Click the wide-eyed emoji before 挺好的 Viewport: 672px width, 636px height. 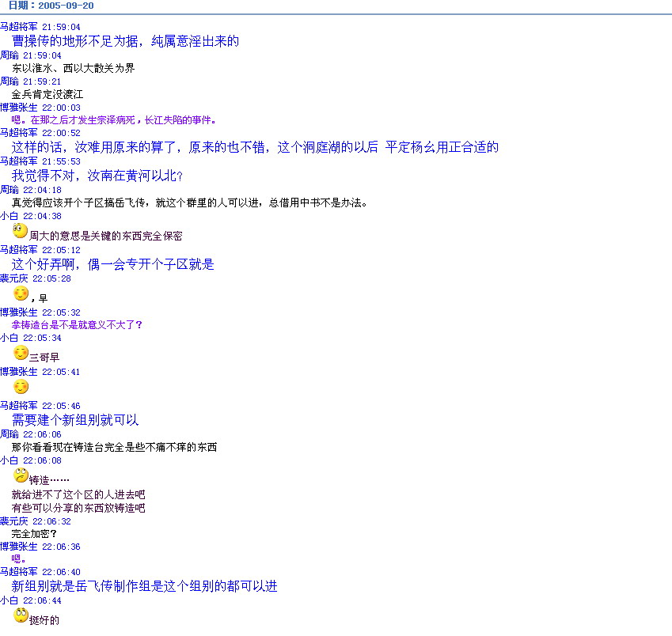tap(21, 615)
